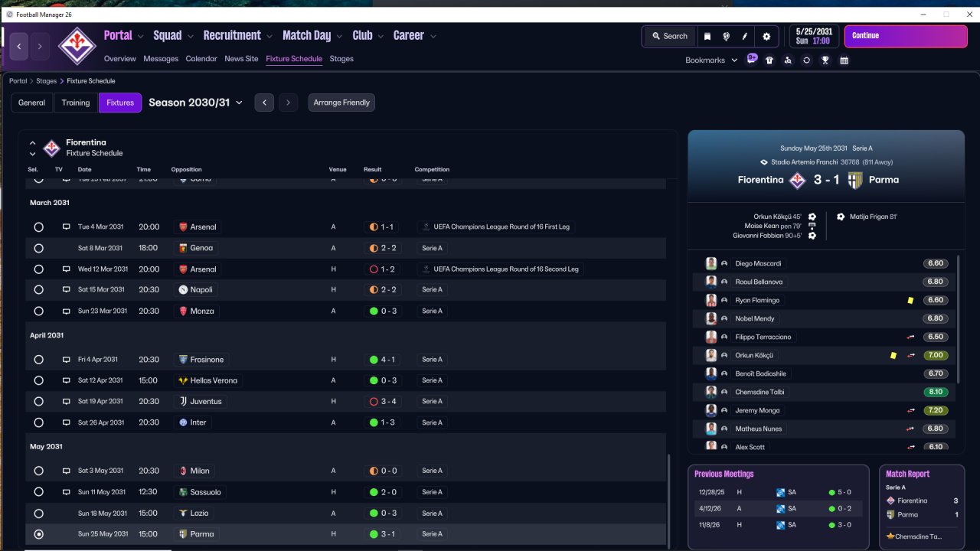The image size is (980, 551).
Task: Expand the Portal menu dropdown arrow
Action: click(x=141, y=36)
